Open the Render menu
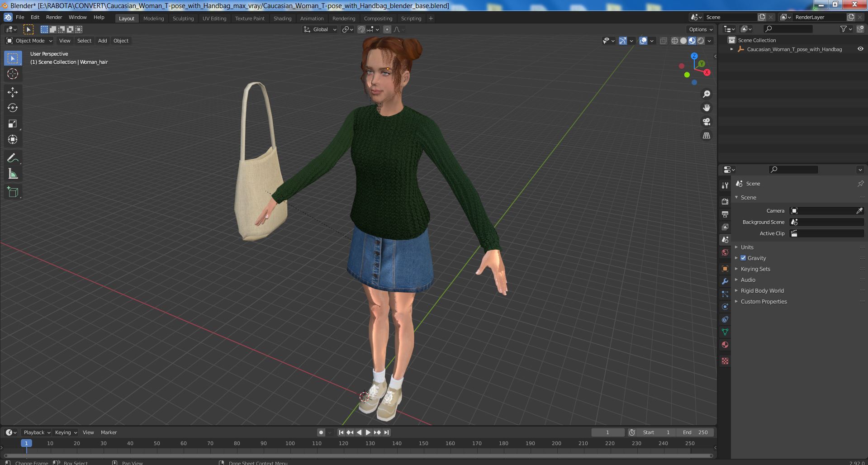Viewport: 868px width, 465px height. click(x=54, y=17)
